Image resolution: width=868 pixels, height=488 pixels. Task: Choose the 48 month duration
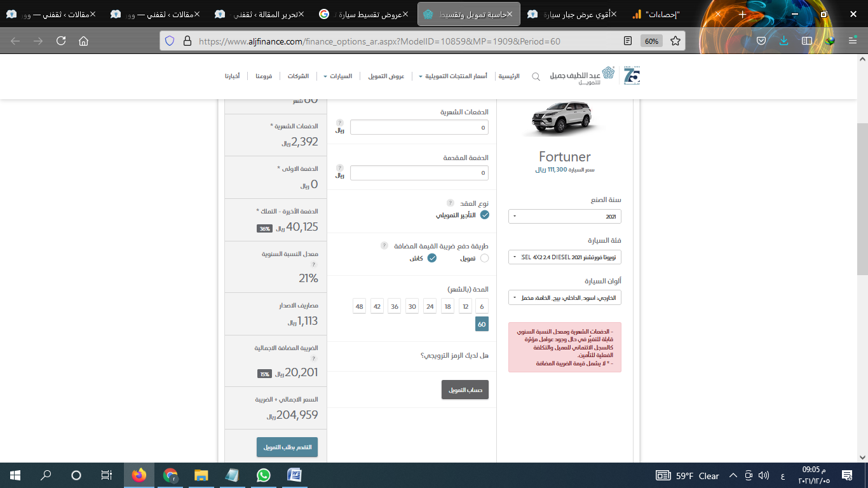pyautogui.click(x=360, y=306)
